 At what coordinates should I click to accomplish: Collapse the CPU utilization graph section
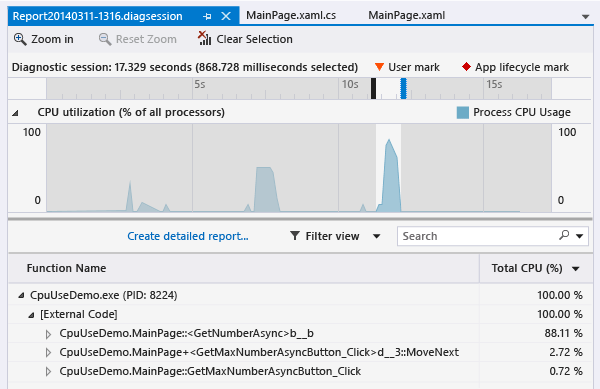pos(15,113)
